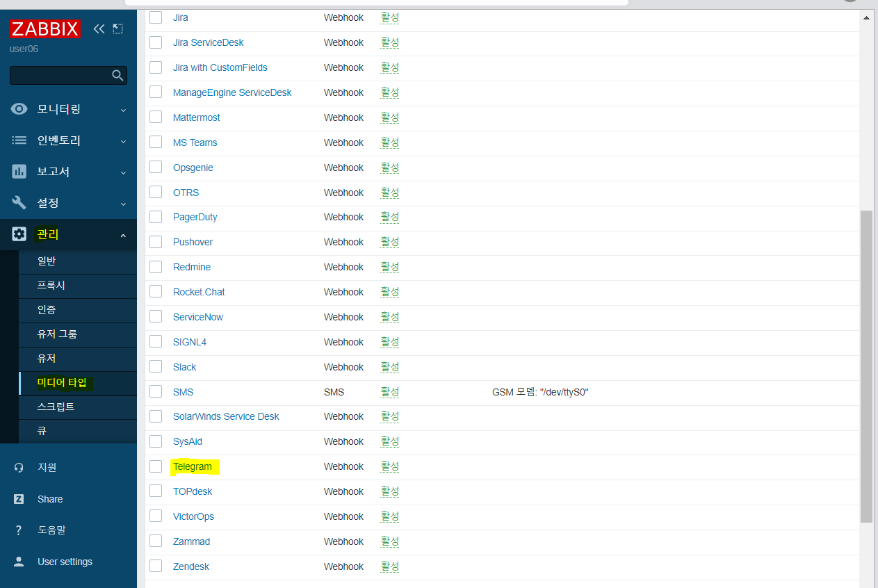Click the list icon for 인벤토리
This screenshot has height=588, width=878.
point(19,140)
